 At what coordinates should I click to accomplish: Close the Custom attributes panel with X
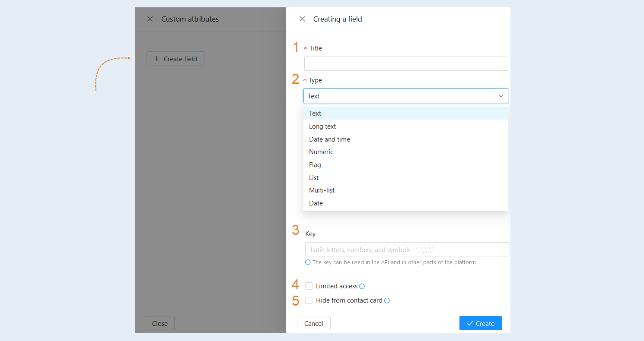click(x=150, y=19)
